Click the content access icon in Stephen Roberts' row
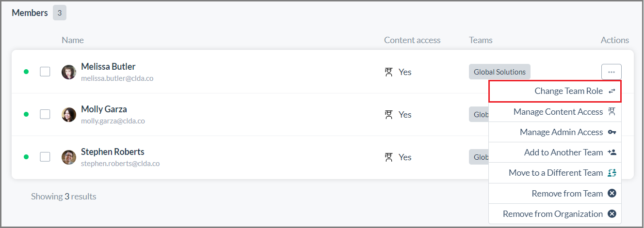This screenshot has width=644, height=228. (x=388, y=157)
